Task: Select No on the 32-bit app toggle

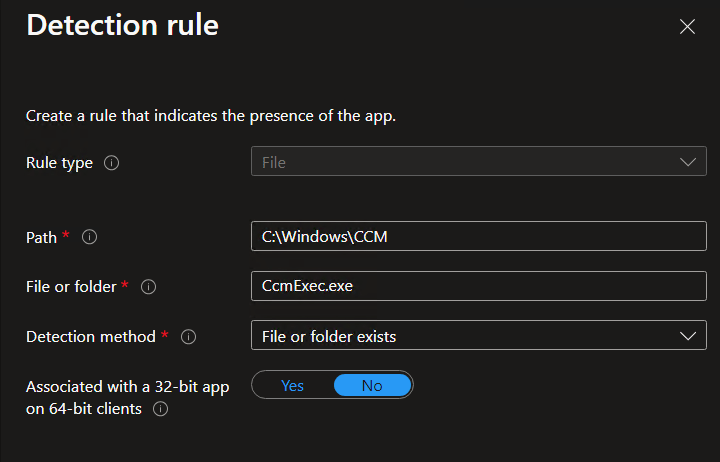Action: pos(372,386)
